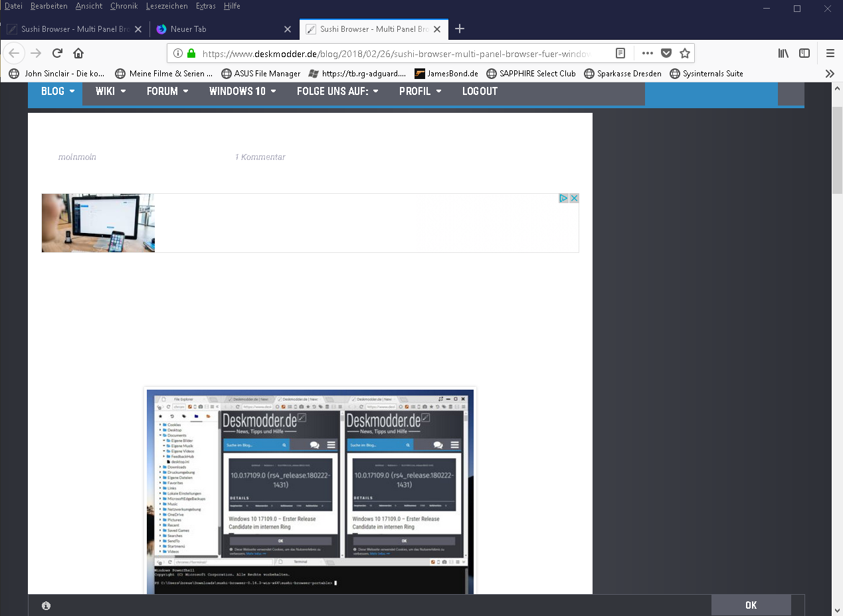
Task: Open the Datei menu
Action: pyautogui.click(x=13, y=6)
